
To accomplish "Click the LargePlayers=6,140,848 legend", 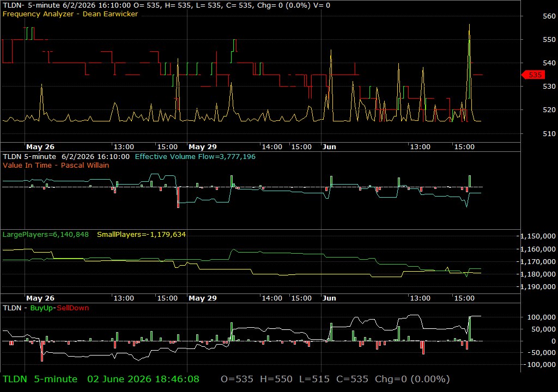I will pyautogui.click(x=46, y=235).
